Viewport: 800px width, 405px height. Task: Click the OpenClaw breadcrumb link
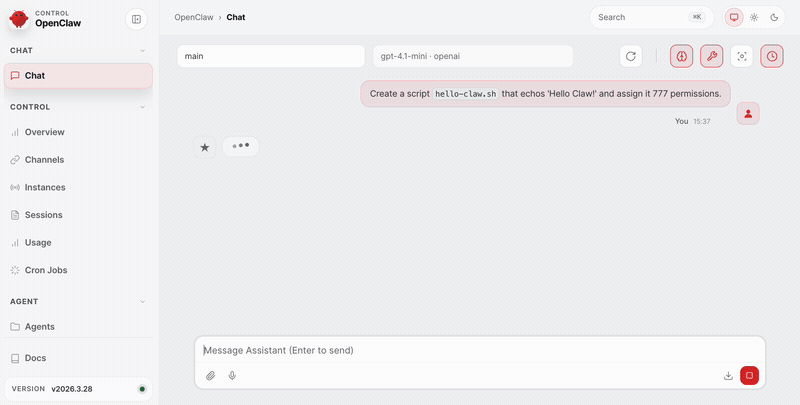pos(194,17)
